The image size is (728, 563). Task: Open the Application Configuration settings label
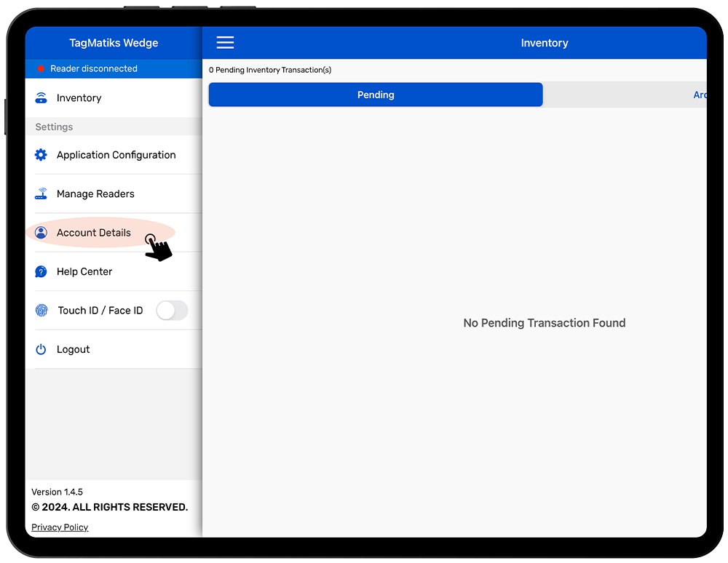116,155
